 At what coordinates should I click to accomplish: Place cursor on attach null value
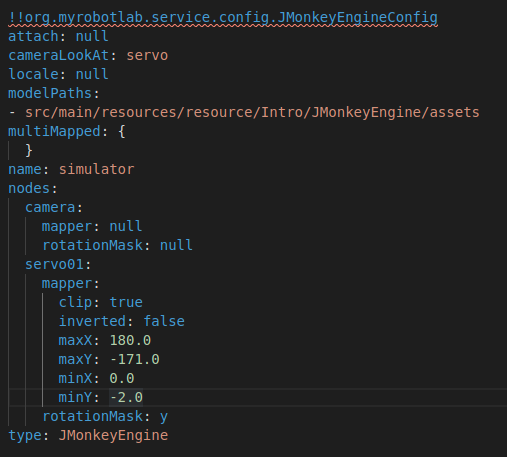(92, 36)
